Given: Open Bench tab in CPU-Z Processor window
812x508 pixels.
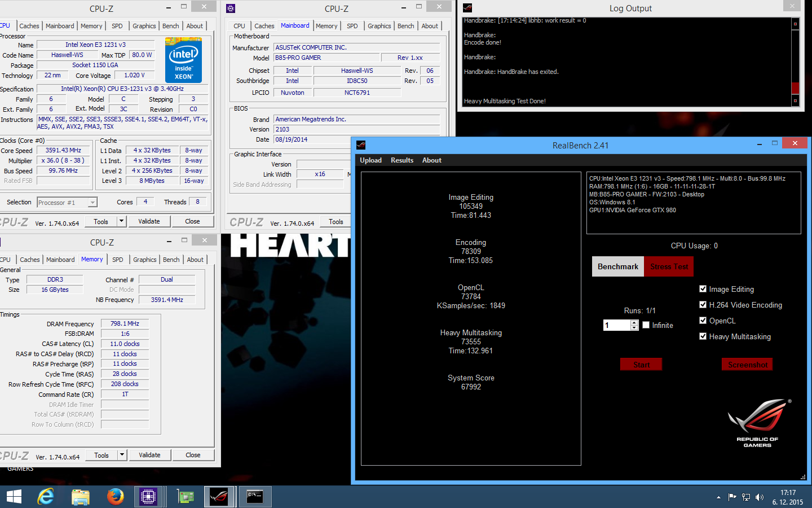Looking at the screenshot, I should point(170,26).
